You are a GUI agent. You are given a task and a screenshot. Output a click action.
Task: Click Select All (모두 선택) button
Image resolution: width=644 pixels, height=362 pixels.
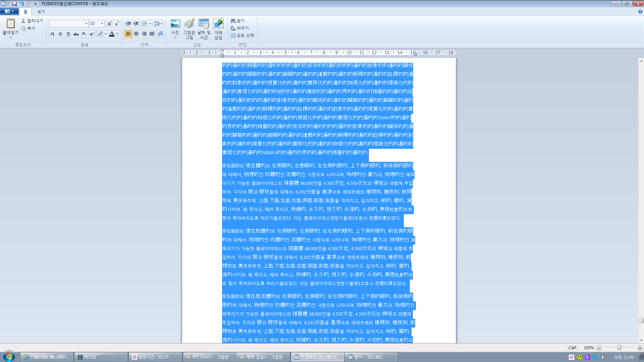[243, 35]
